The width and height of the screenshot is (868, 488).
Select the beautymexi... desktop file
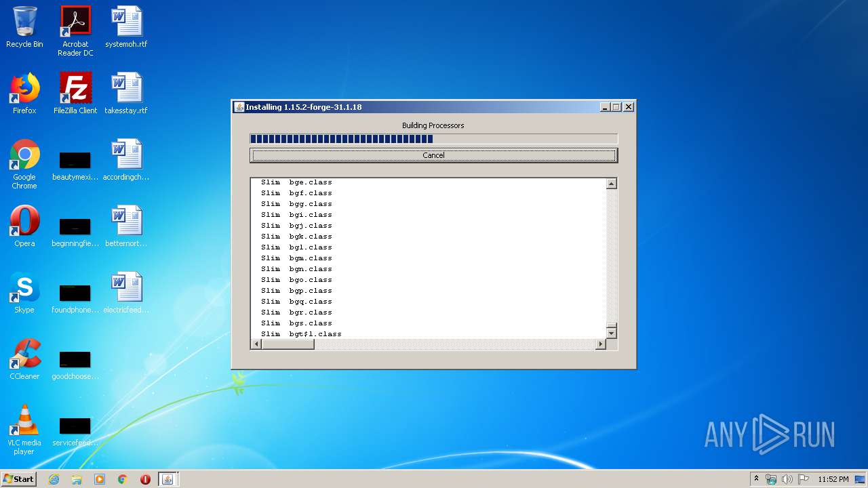click(75, 165)
